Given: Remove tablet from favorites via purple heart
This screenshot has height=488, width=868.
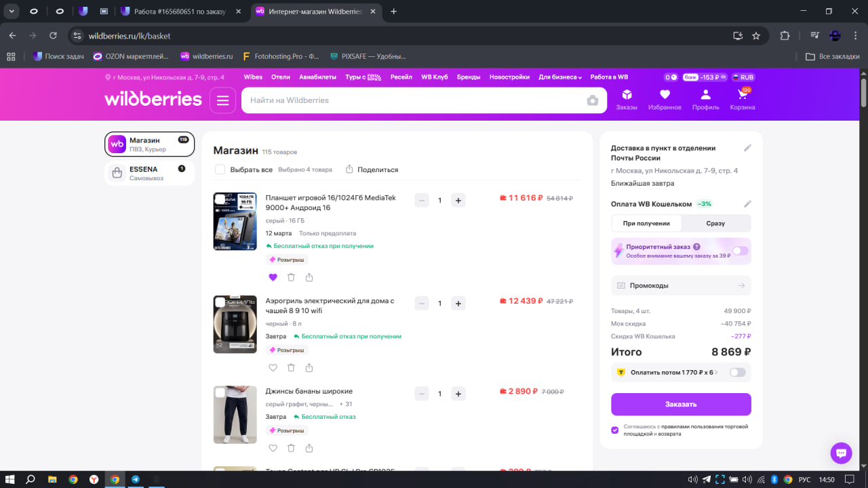Looking at the screenshot, I should [x=273, y=277].
